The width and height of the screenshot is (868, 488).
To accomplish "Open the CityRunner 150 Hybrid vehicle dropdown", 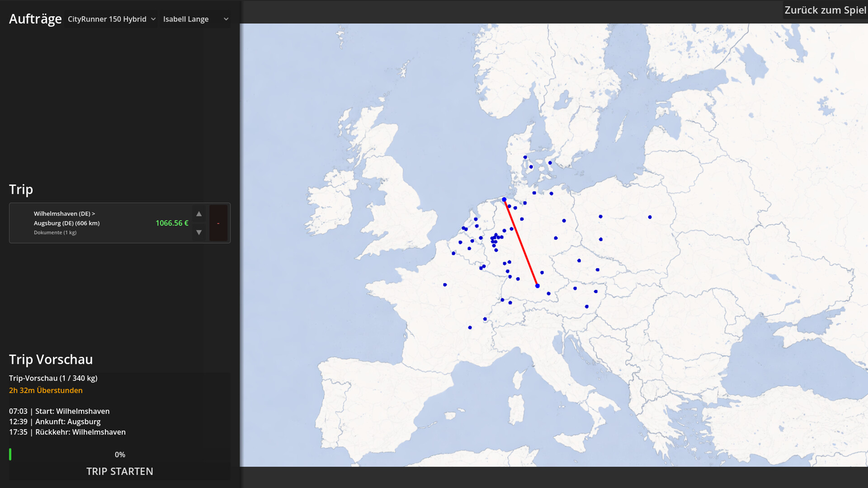I will pos(111,19).
